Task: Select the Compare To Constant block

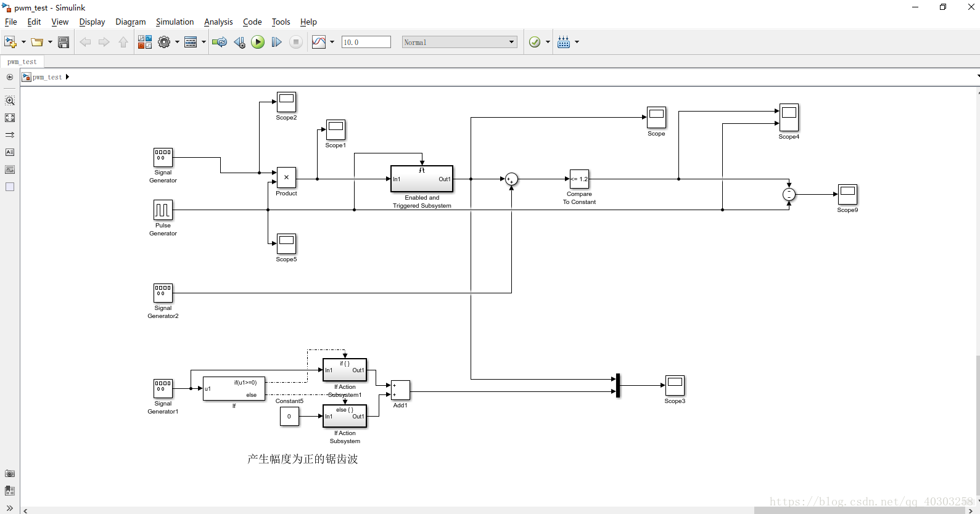Action: point(579,179)
